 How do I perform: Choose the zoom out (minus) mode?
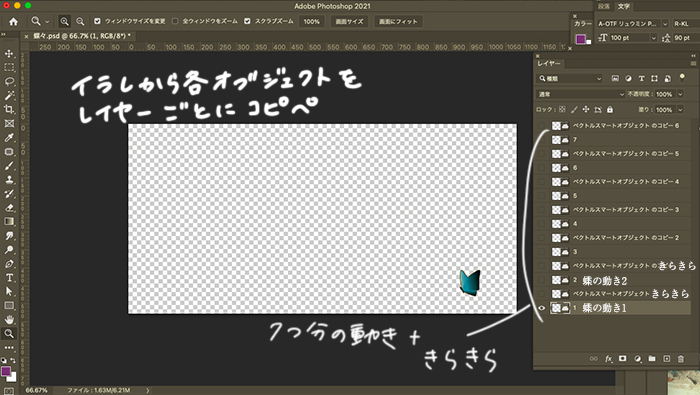click(x=80, y=21)
